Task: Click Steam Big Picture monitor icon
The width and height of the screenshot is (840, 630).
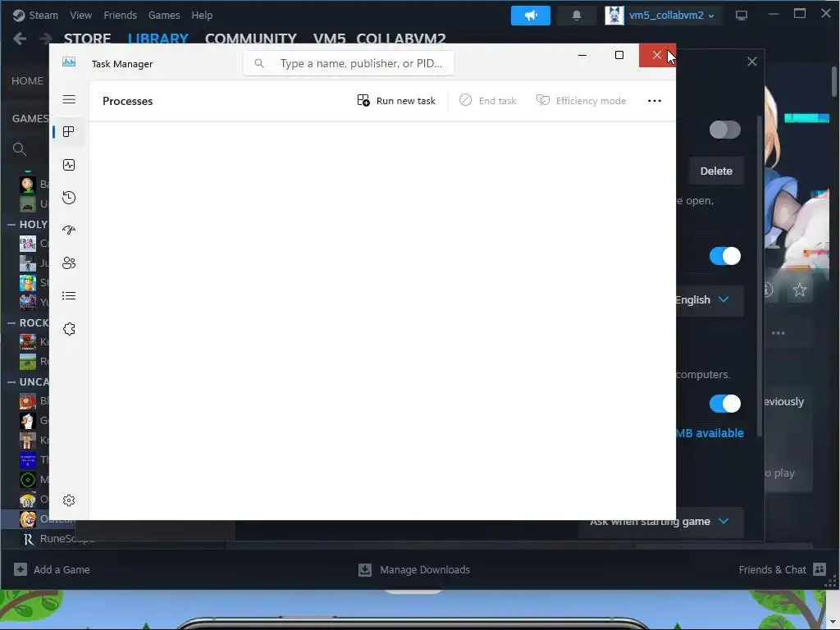Action: (742, 16)
